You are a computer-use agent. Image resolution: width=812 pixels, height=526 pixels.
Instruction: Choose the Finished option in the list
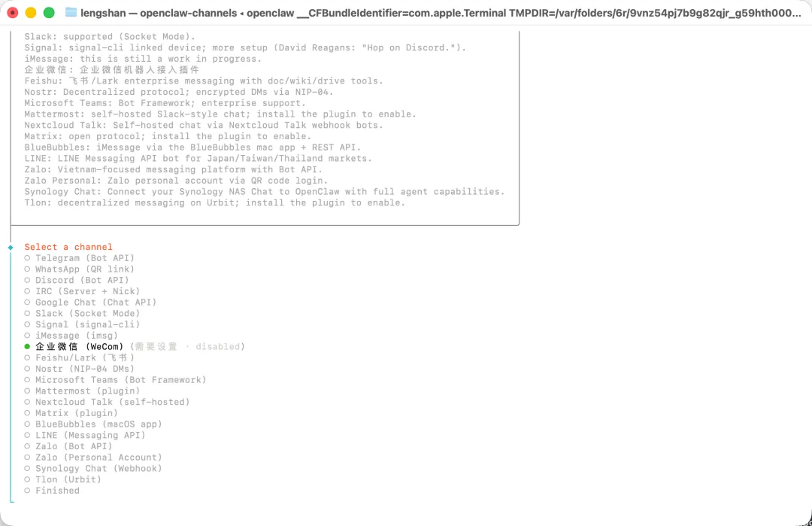tap(52, 491)
